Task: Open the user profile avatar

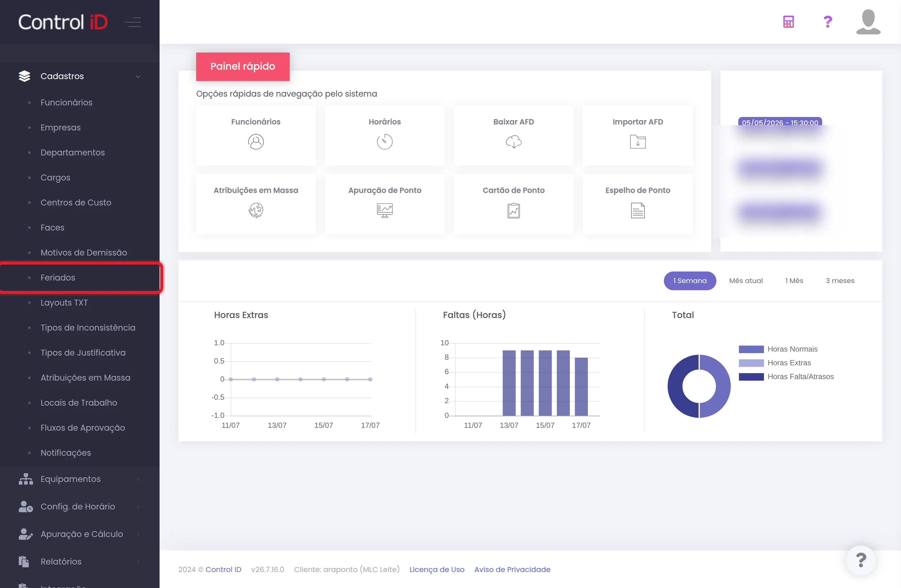Action: tap(868, 22)
